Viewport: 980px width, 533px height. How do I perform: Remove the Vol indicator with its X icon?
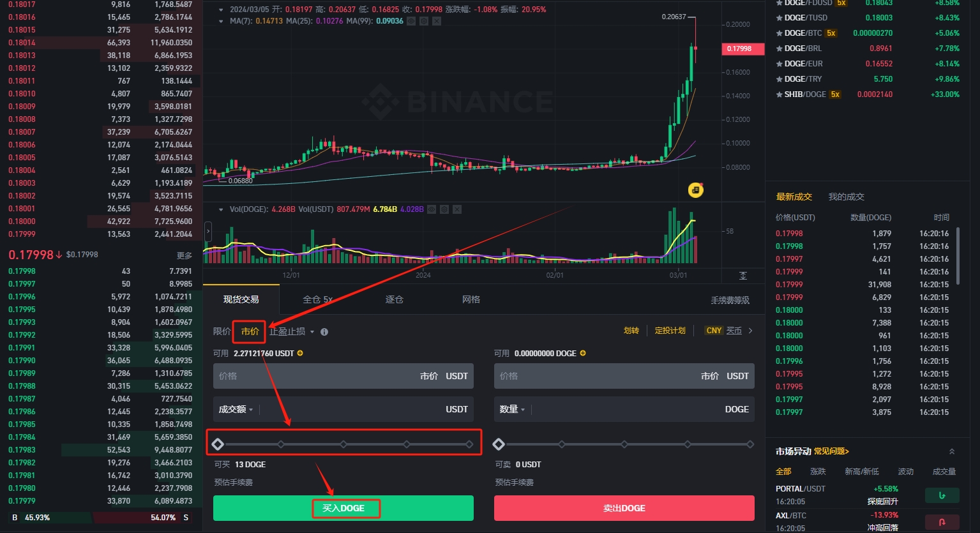[457, 209]
